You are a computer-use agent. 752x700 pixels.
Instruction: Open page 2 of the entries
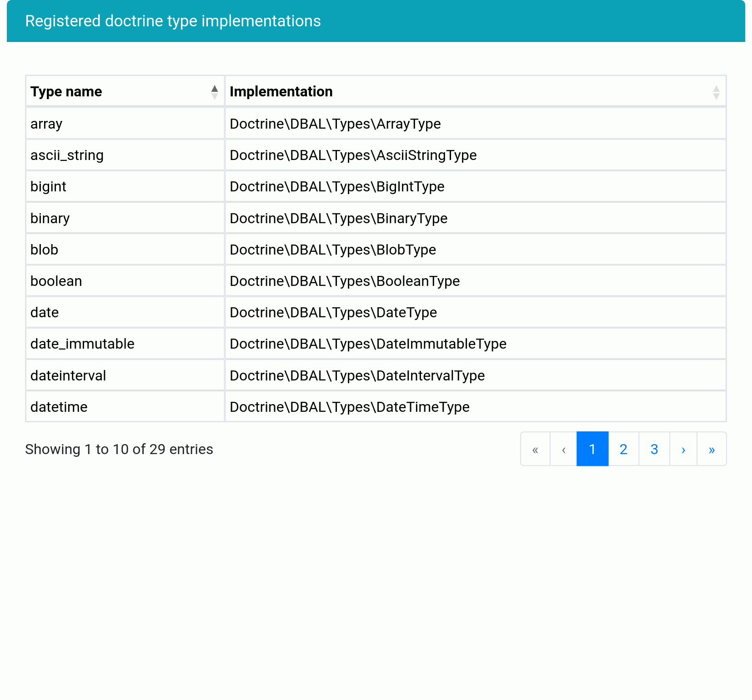(623, 449)
